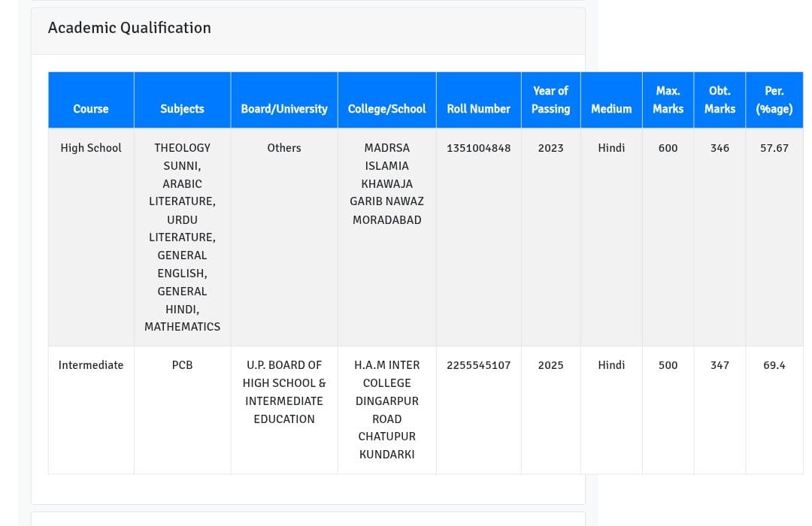Select the Subjects column header
The width and height of the screenshot is (812, 526).
click(x=182, y=100)
